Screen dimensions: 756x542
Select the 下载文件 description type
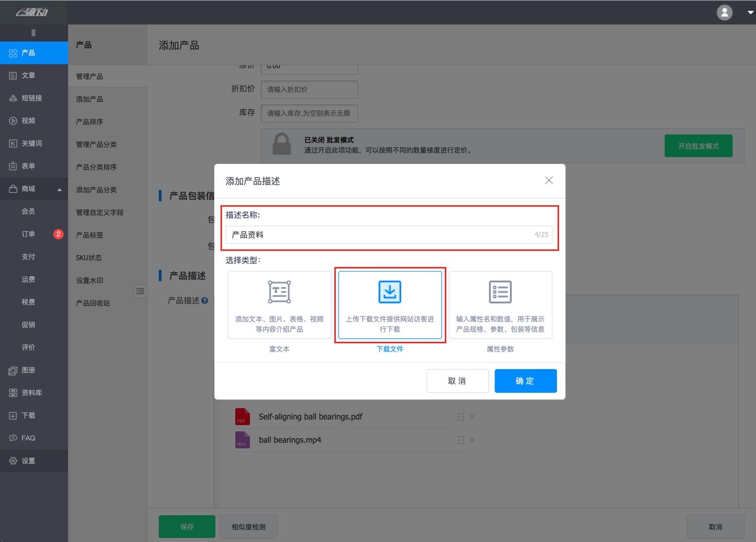pos(390,305)
